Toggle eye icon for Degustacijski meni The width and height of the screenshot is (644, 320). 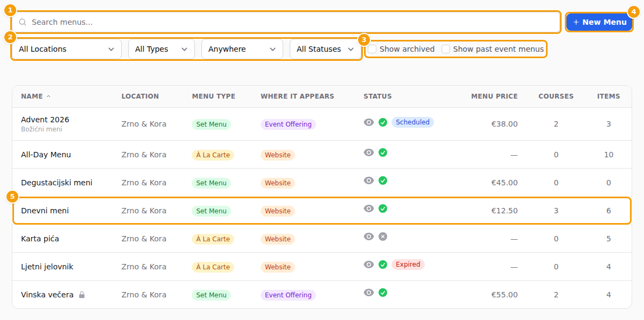[x=369, y=180]
